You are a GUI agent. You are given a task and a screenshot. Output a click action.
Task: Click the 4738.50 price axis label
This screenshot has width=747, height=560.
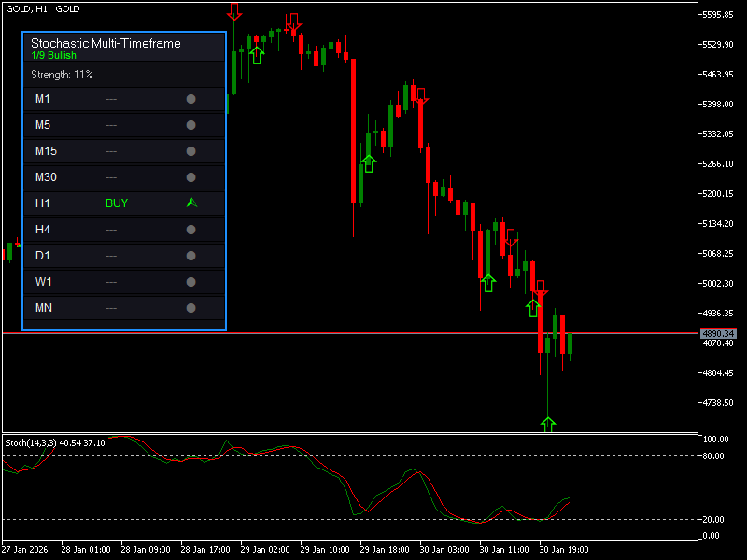click(x=718, y=403)
